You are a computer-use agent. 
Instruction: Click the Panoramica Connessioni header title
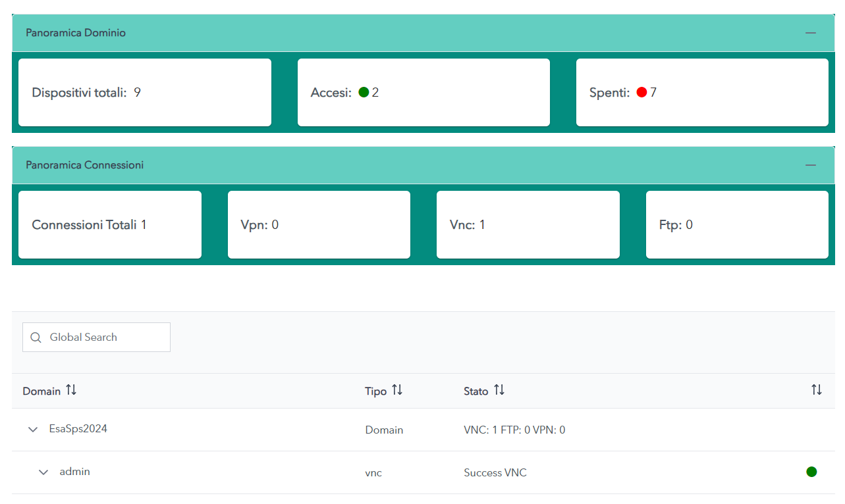point(84,165)
